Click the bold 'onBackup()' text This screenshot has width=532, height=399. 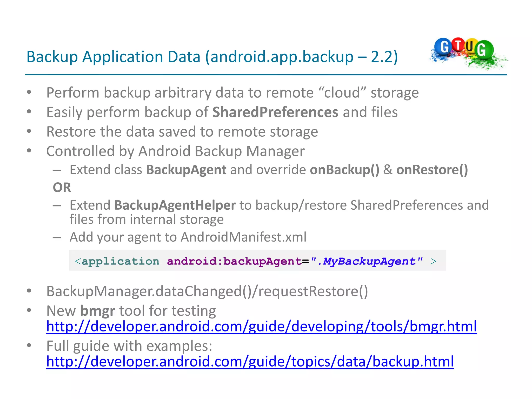(344, 170)
